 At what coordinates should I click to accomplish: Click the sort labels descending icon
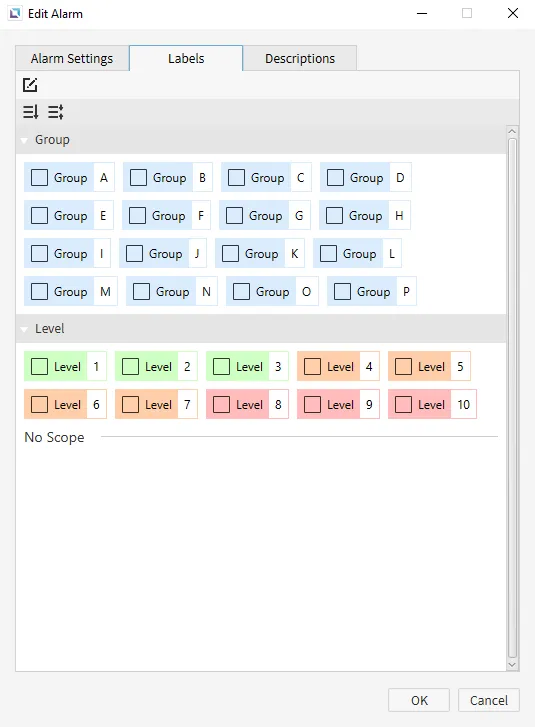[31, 112]
